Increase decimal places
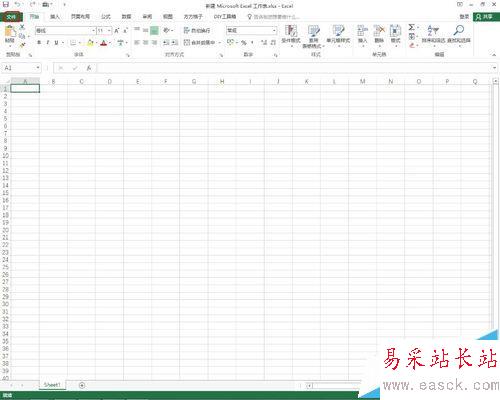Viewport: 500px width, 400px height. pyautogui.click(x=264, y=43)
